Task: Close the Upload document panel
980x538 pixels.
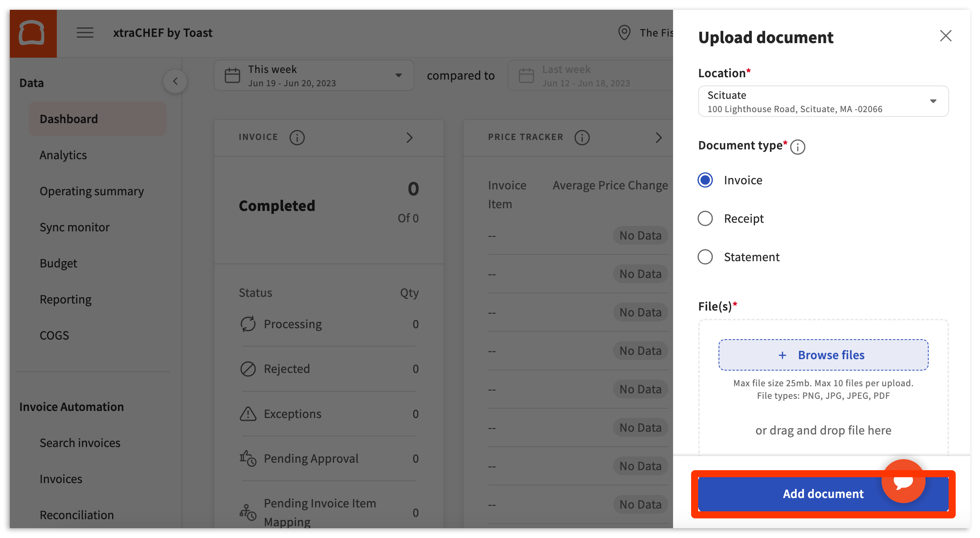Action: [946, 36]
